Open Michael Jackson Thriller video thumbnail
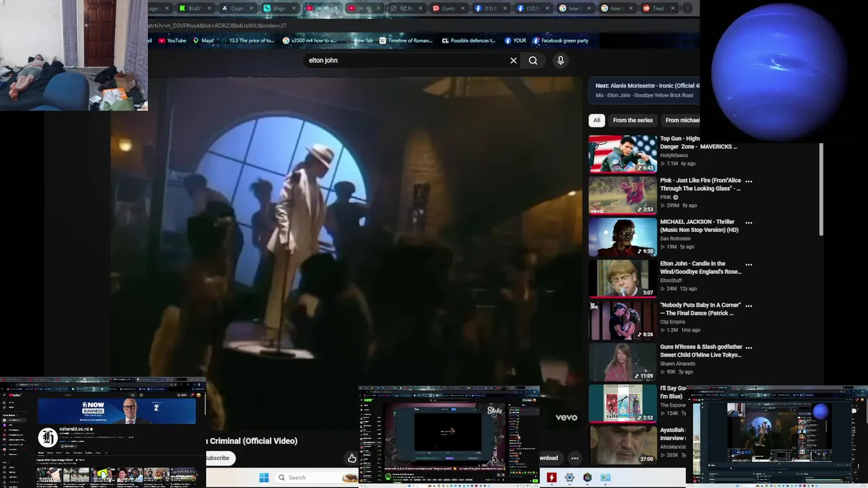The height and width of the screenshot is (488, 868). pos(623,237)
